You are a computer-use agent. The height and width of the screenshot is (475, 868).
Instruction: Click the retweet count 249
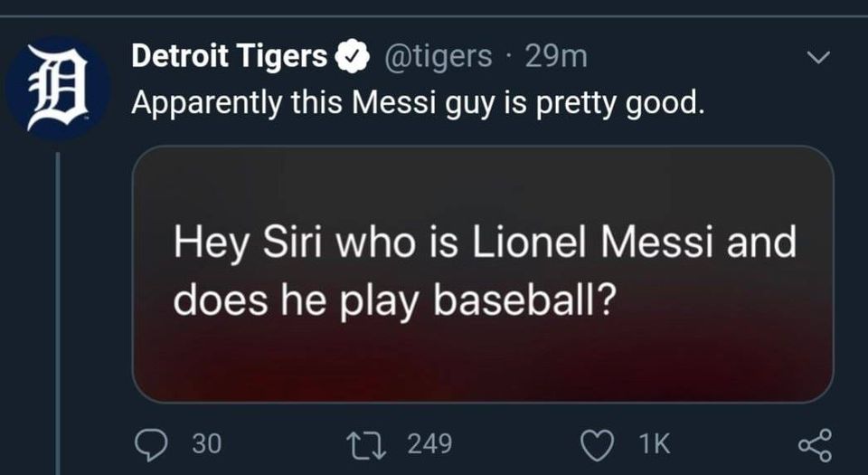[429, 443]
